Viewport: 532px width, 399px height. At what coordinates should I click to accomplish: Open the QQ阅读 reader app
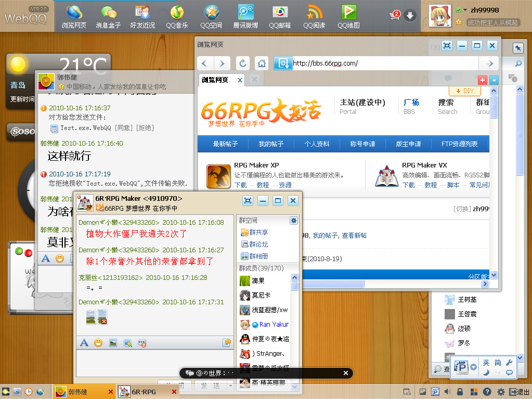coord(314,17)
